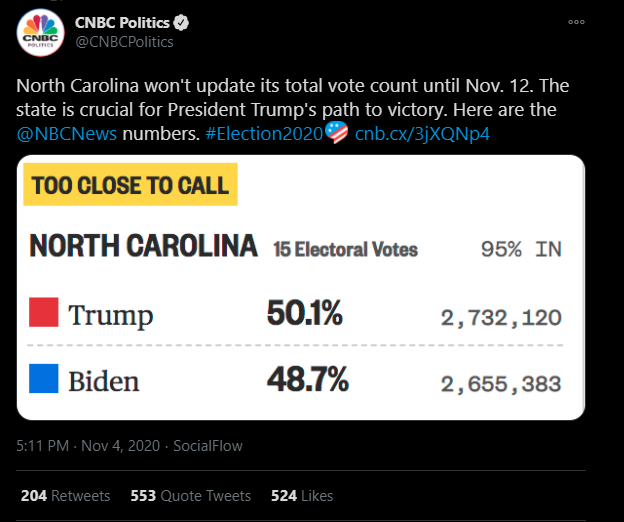Open the SocialFlow source link
The image size is (624, 522).
(x=208, y=445)
